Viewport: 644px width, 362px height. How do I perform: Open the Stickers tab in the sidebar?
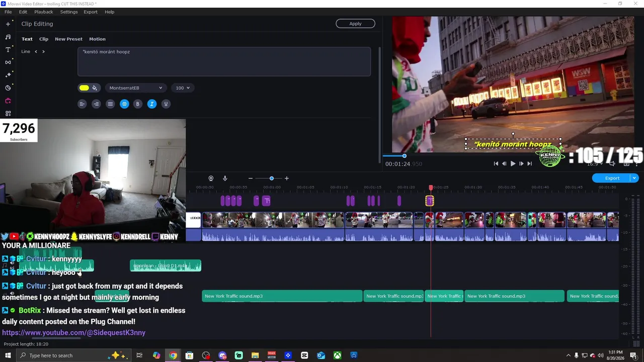[x=8, y=88]
